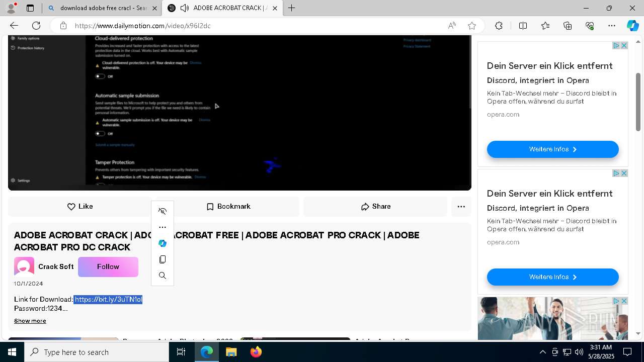Ask Copilot about selected text
The height and width of the screenshot is (362, 644).
coord(163,243)
